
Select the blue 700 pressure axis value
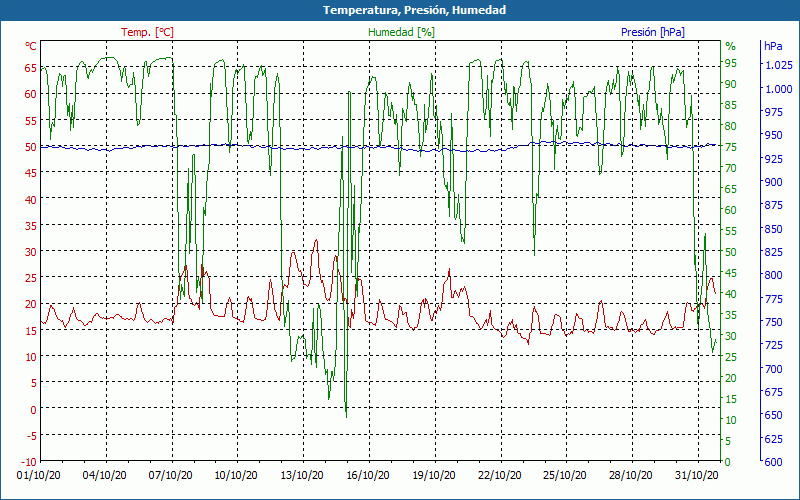point(773,368)
